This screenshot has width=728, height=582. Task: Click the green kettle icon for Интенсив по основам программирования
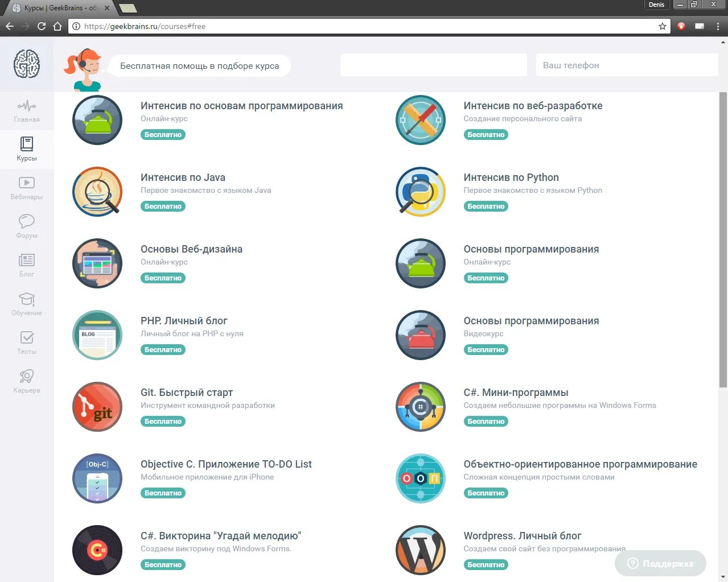97,120
